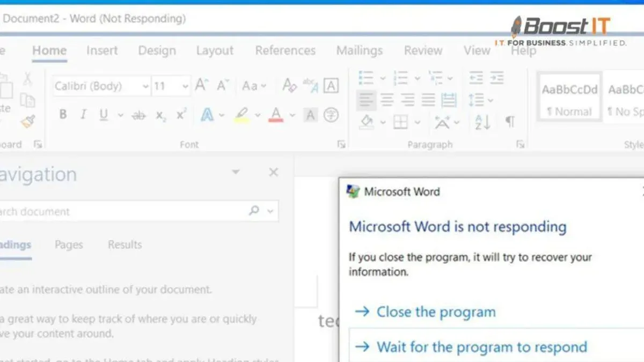Apply paragraph borders
The height and width of the screenshot is (362, 644).
click(400, 122)
